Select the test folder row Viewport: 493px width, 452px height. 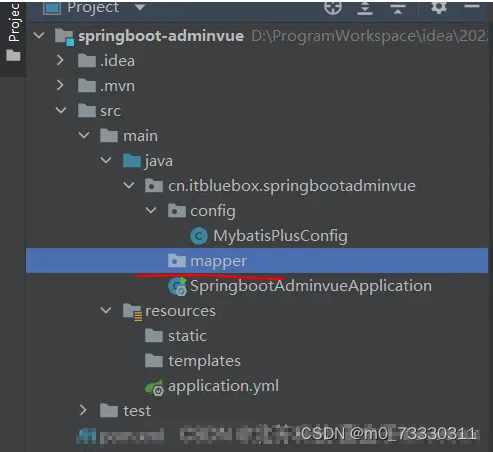pos(137,411)
